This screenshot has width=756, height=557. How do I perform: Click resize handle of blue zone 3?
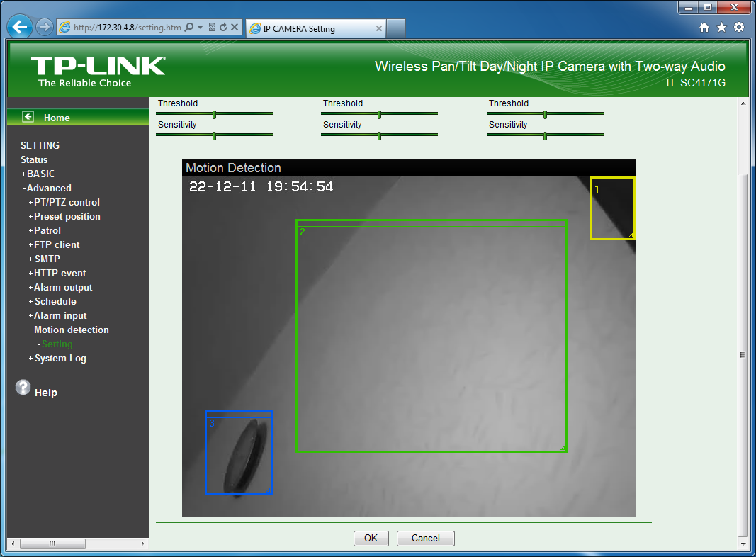click(x=268, y=490)
